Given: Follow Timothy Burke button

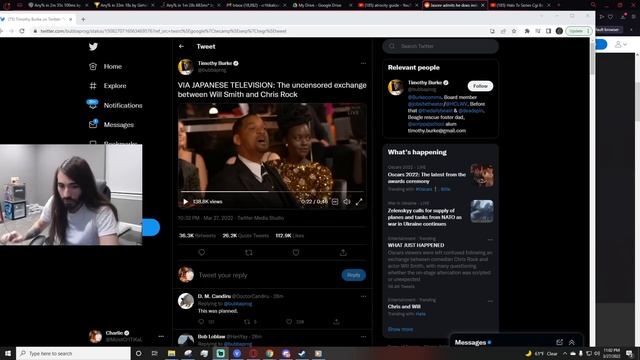Looking at the screenshot, I should pos(480,86).
